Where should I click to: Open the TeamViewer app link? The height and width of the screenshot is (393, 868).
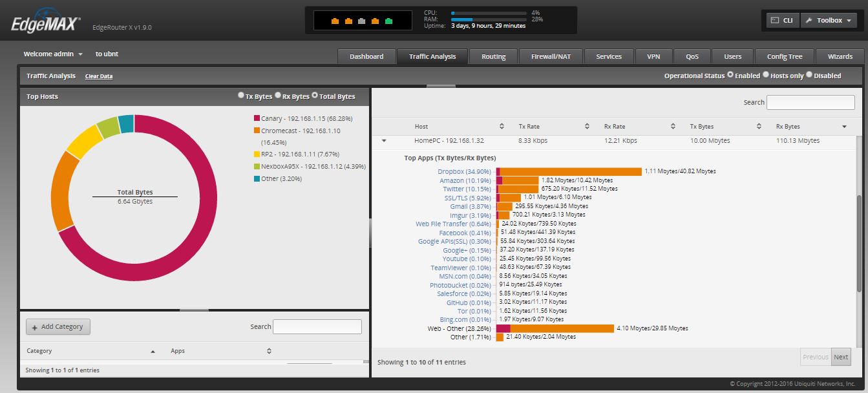pos(461,268)
